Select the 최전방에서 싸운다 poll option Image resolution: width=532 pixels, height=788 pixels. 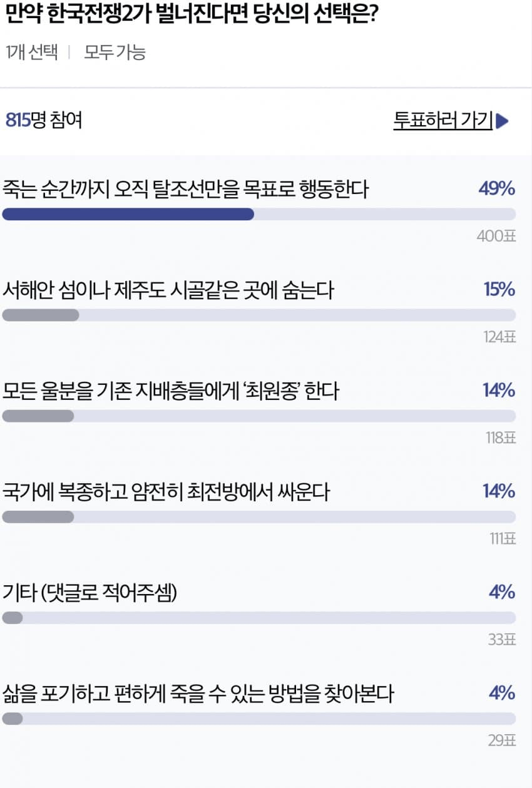(x=166, y=492)
